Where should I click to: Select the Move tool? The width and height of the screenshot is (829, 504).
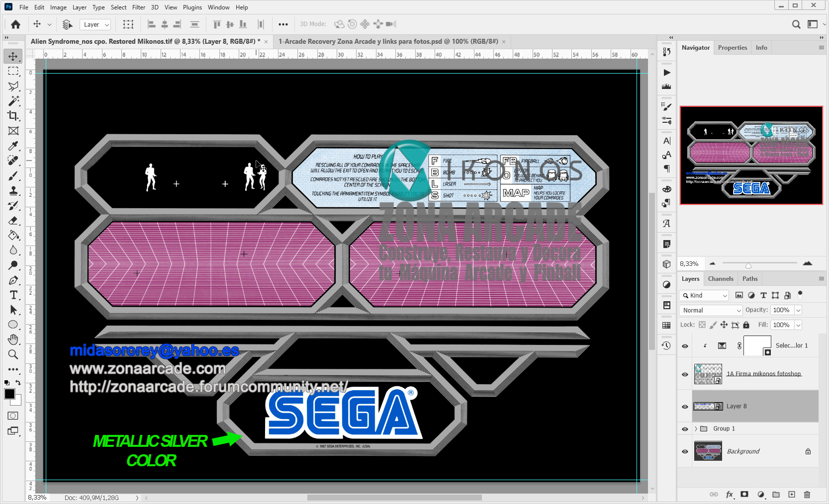13,56
